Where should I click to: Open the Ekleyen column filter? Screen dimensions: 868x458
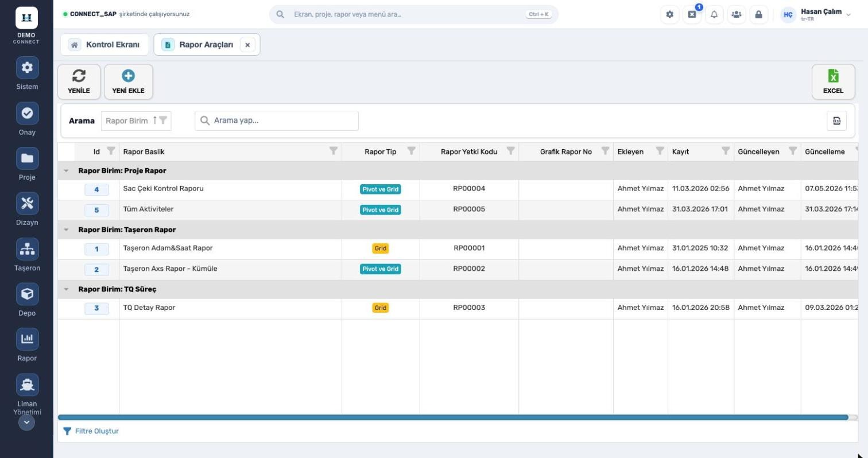pos(660,151)
